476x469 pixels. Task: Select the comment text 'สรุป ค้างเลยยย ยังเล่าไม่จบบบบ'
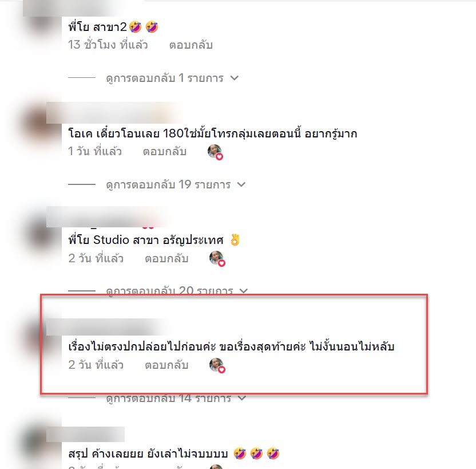(x=148, y=454)
